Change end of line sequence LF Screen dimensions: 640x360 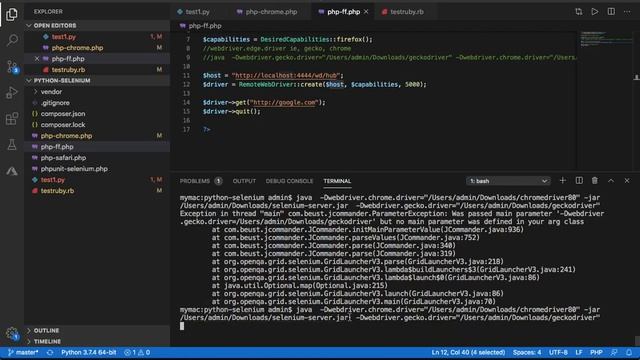click(579, 352)
